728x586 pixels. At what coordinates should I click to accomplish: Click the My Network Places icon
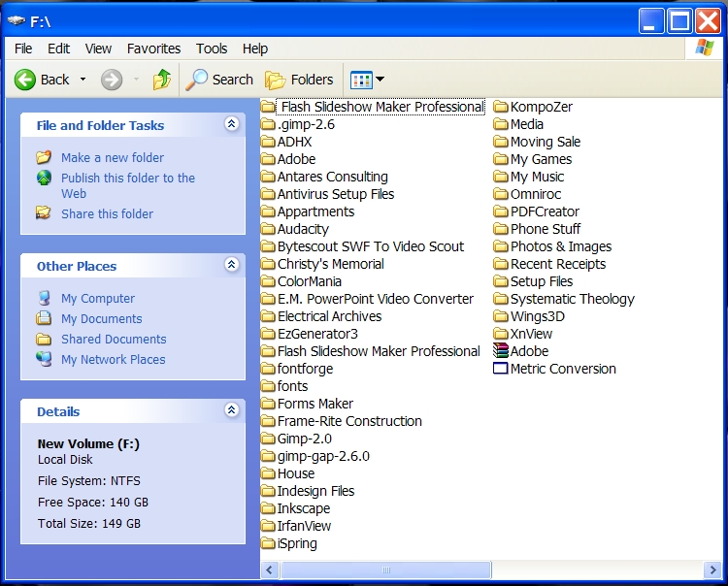pos(44,359)
